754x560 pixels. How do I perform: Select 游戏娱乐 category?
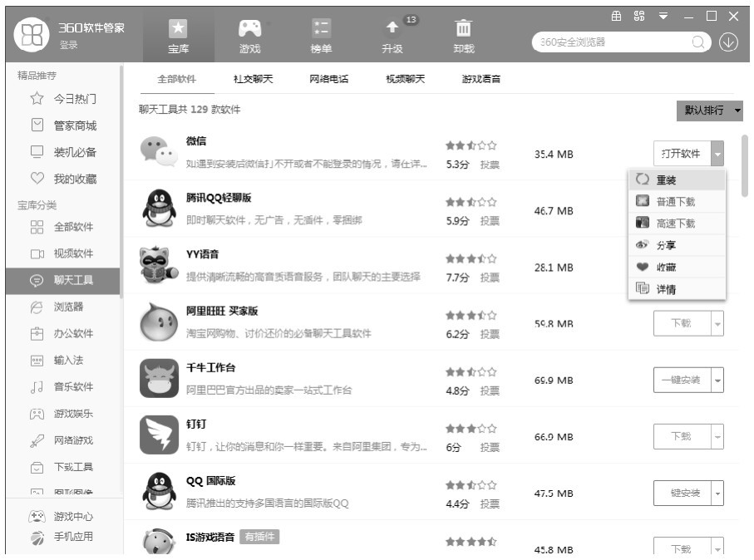pos(62,414)
